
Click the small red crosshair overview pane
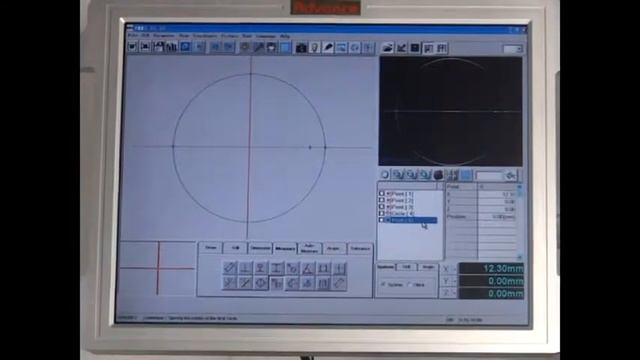pos(157,268)
